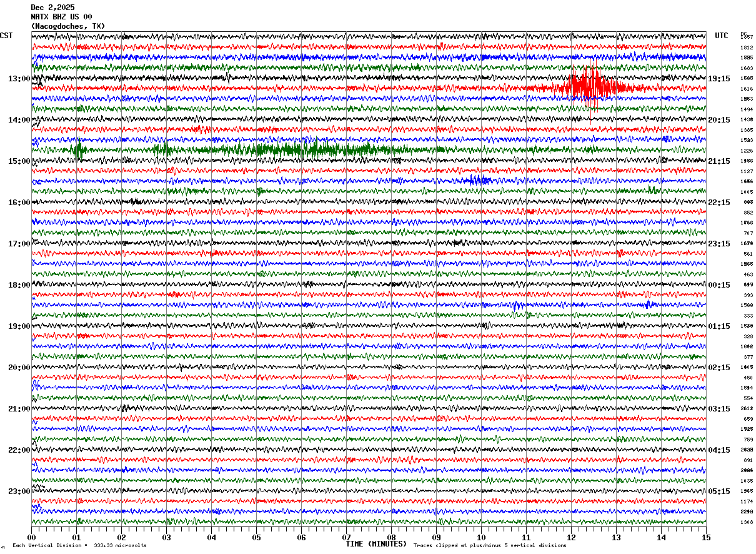
Task: Click minute tick label '05' on time axis
Action: click(x=256, y=537)
